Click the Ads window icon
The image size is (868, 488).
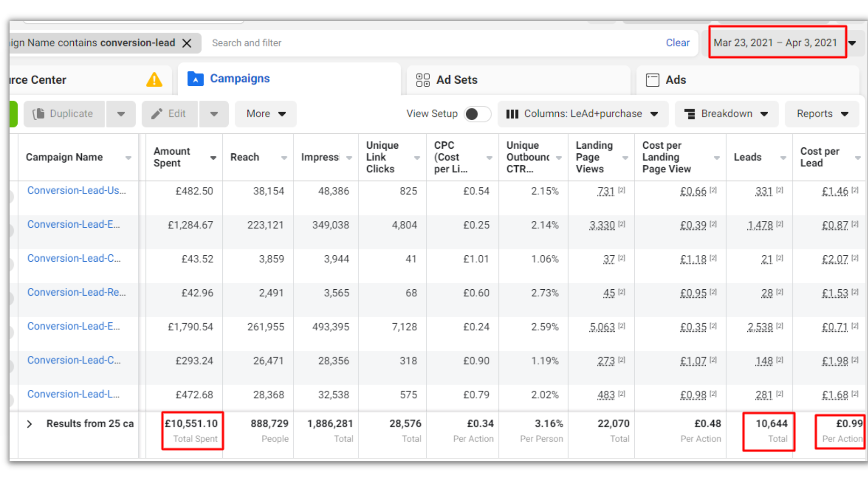(x=652, y=80)
